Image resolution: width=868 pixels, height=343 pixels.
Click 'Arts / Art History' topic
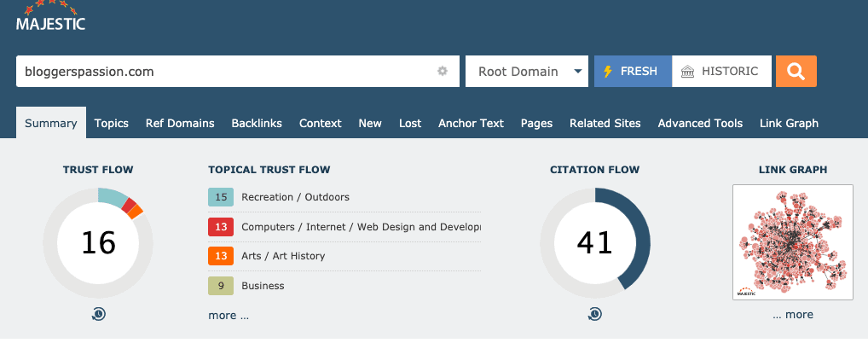283,256
